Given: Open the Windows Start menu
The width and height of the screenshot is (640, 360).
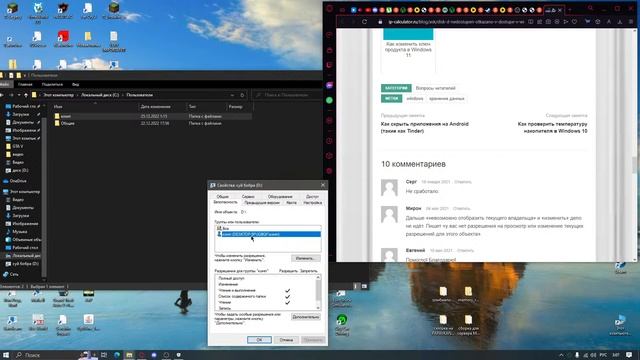Looking at the screenshot, I should pos(6,355).
